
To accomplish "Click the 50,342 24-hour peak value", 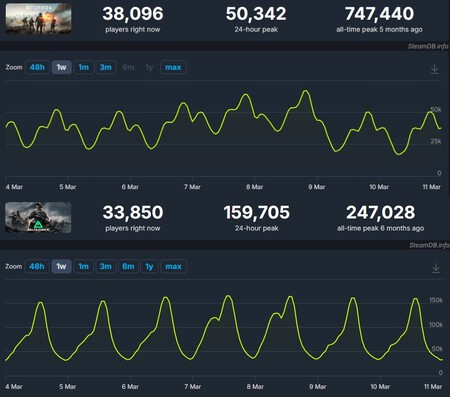I will coord(256,14).
